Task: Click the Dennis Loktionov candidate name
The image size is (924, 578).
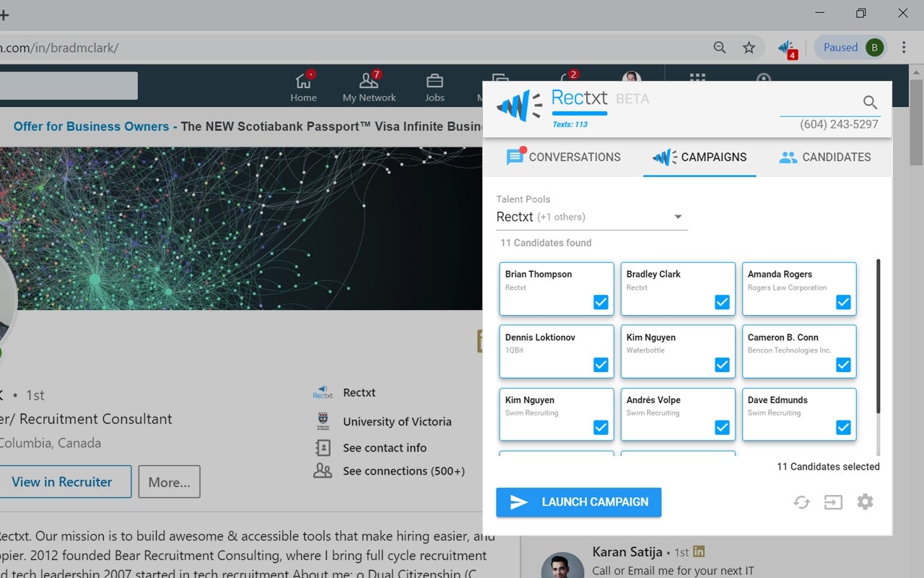Action: pos(540,337)
